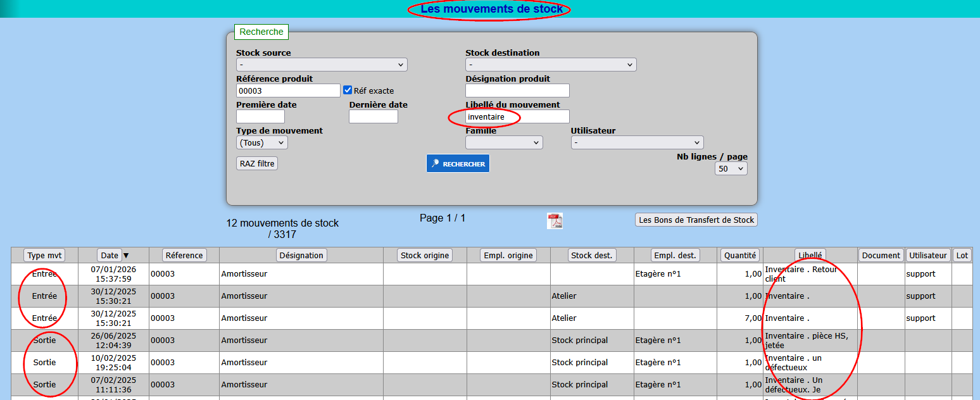Uncheck the Réf exacte checkbox
Image resolution: width=980 pixels, height=400 pixels.
click(348, 91)
